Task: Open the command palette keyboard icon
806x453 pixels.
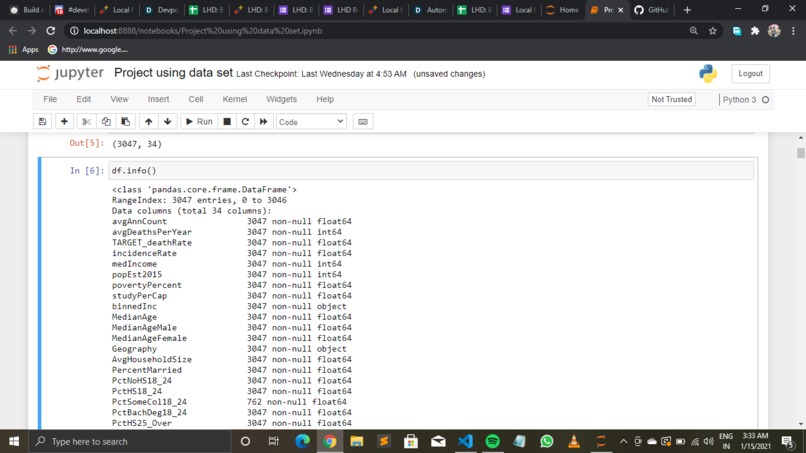Action: tap(363, 122)
